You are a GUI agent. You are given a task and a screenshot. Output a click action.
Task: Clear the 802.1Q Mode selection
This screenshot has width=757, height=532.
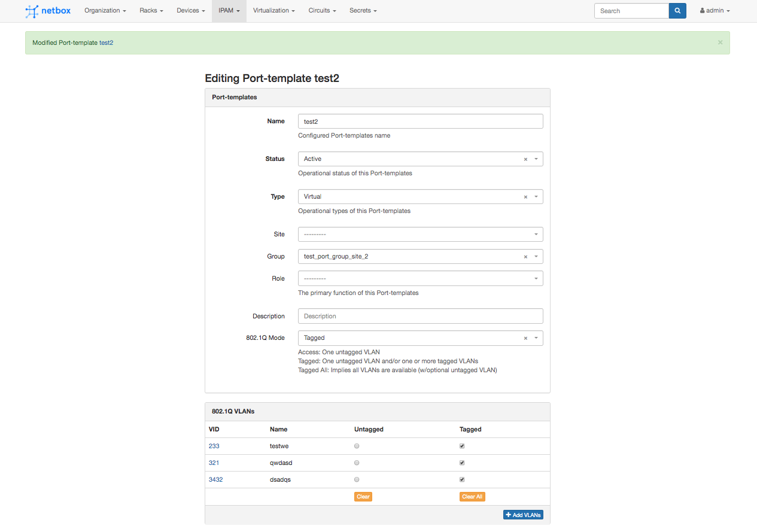click(x=525, y=338)
